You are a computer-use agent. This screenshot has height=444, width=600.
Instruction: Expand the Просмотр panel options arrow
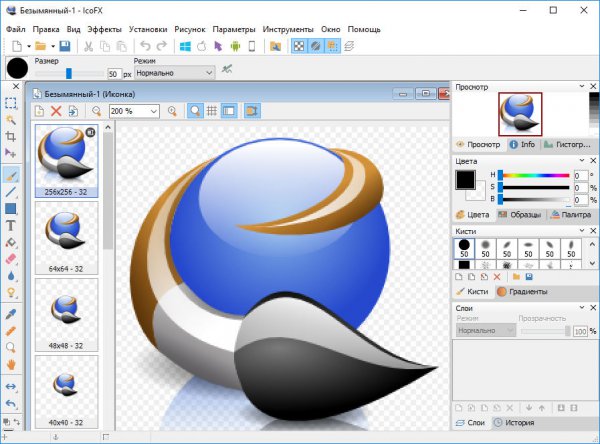coord(582,87)
